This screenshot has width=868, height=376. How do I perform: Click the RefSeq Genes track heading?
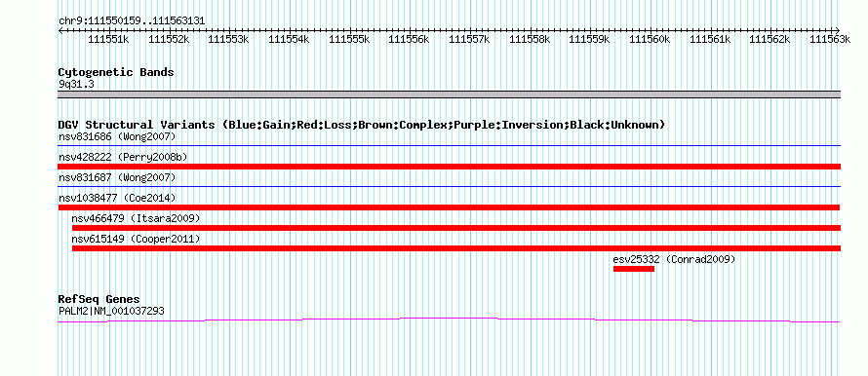pos(99,300)
